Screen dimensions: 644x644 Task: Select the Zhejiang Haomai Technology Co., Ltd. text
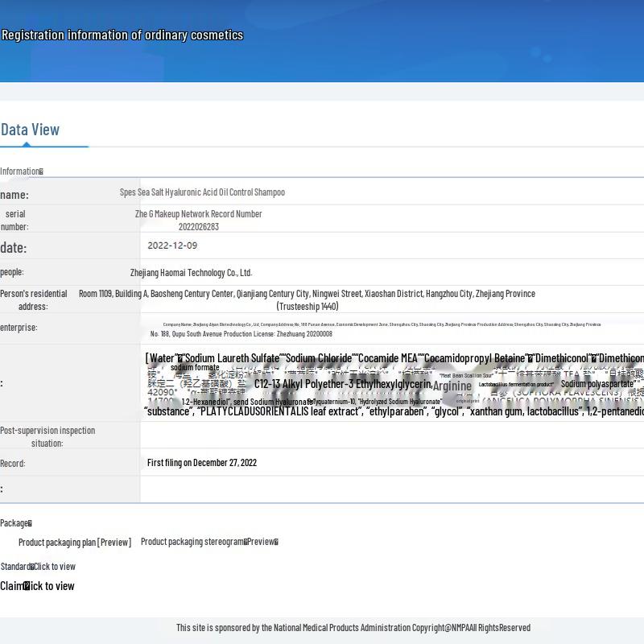[x=191, y=273]
